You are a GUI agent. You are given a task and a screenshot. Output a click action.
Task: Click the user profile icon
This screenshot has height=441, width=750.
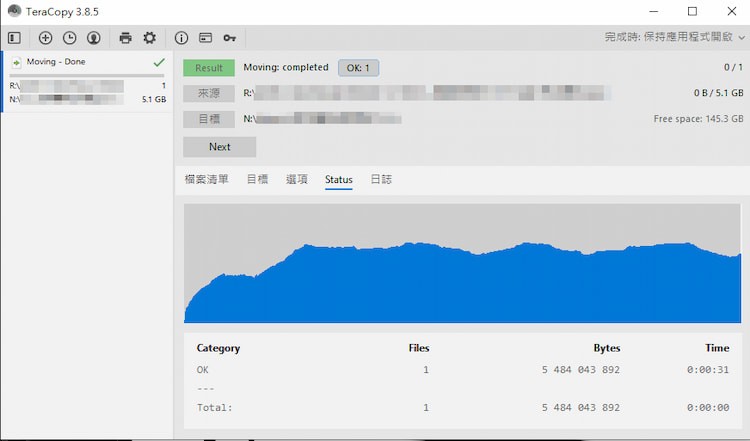pos(94,38)
